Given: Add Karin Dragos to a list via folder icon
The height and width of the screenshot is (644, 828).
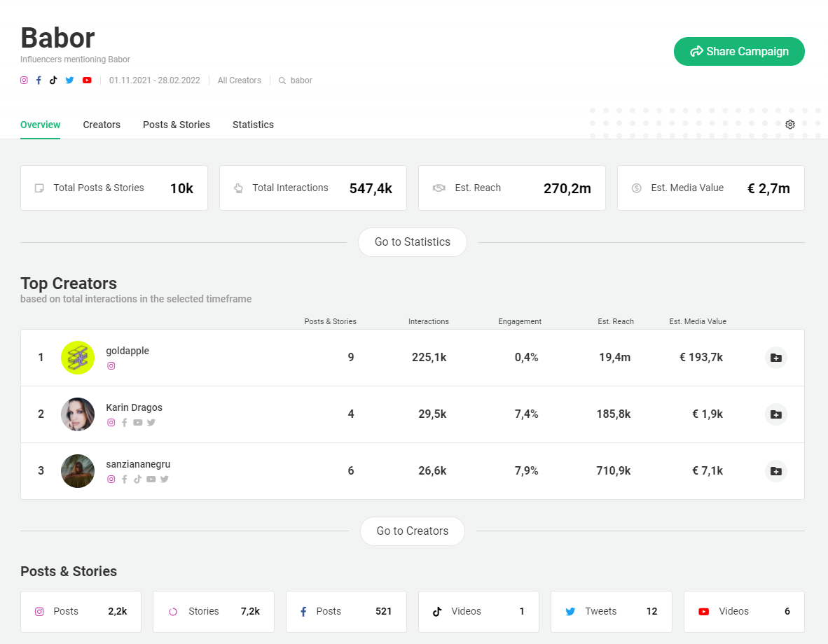Looking at the screenshot, I should pos(775,414).
